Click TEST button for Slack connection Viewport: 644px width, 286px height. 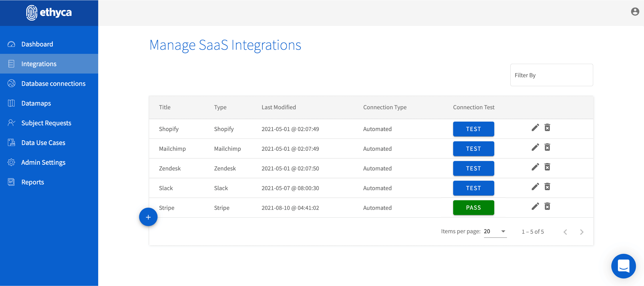click(x=473, y=188)
